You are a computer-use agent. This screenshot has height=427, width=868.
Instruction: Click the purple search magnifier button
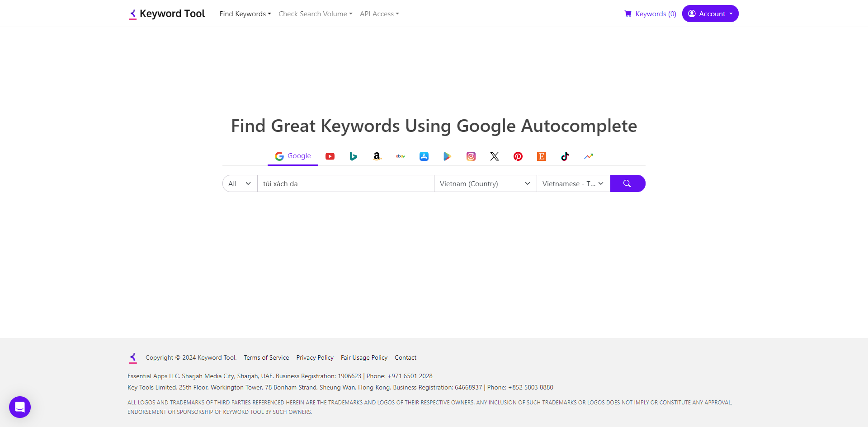pyautogui.click(x=627, y=183)
